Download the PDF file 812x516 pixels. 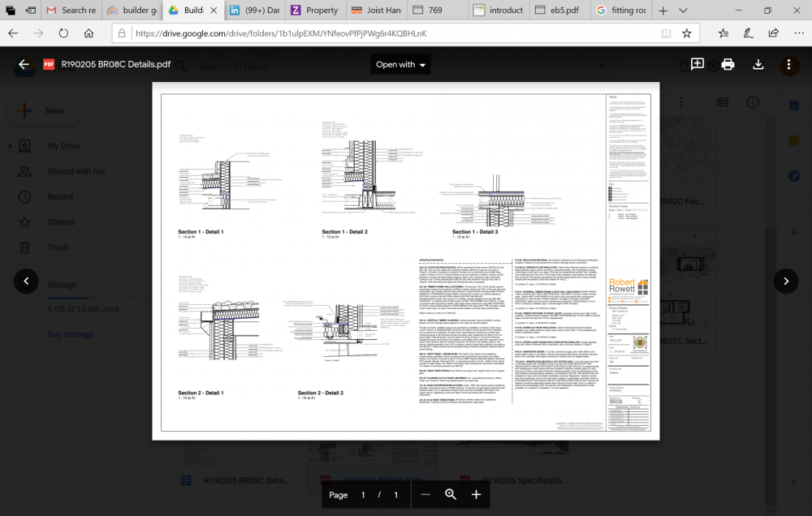(758, 64)
